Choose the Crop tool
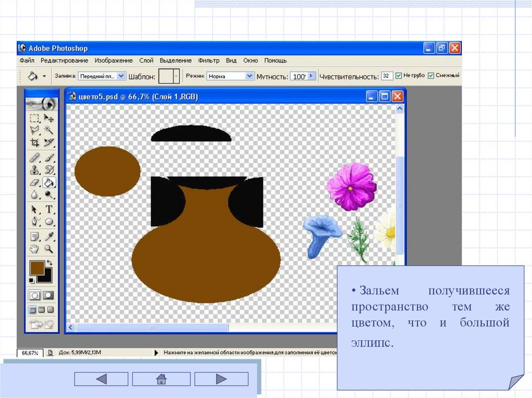 point(35,142)
